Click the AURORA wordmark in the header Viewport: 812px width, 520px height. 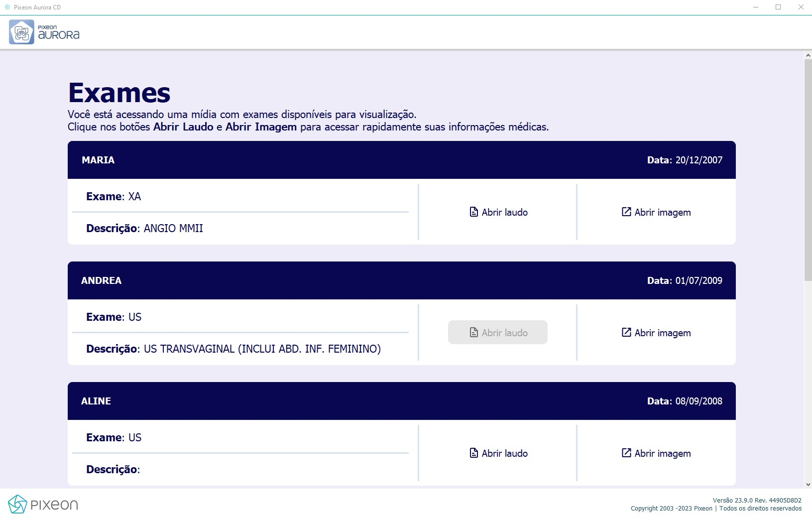[59, 35]
